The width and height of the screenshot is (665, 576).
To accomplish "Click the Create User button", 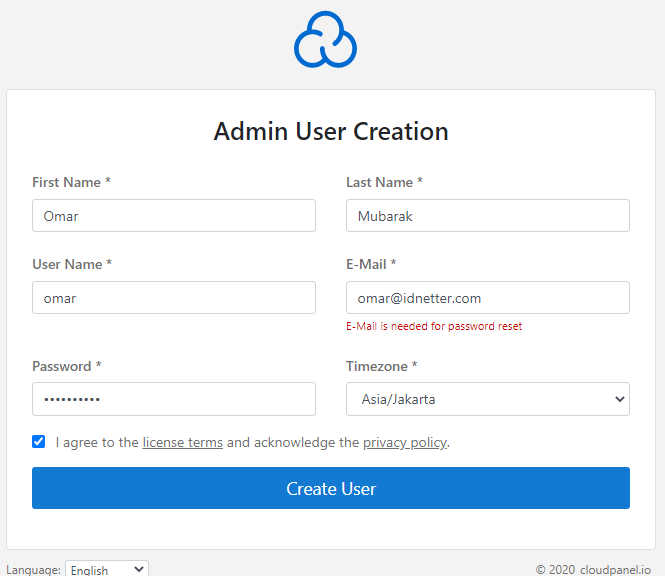I will 331,488.
